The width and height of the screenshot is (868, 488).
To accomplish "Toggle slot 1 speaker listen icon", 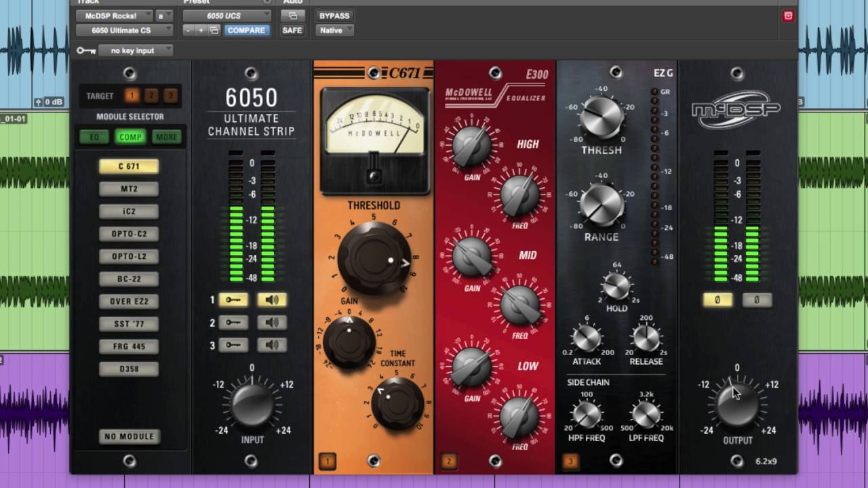I will (272, 300).
